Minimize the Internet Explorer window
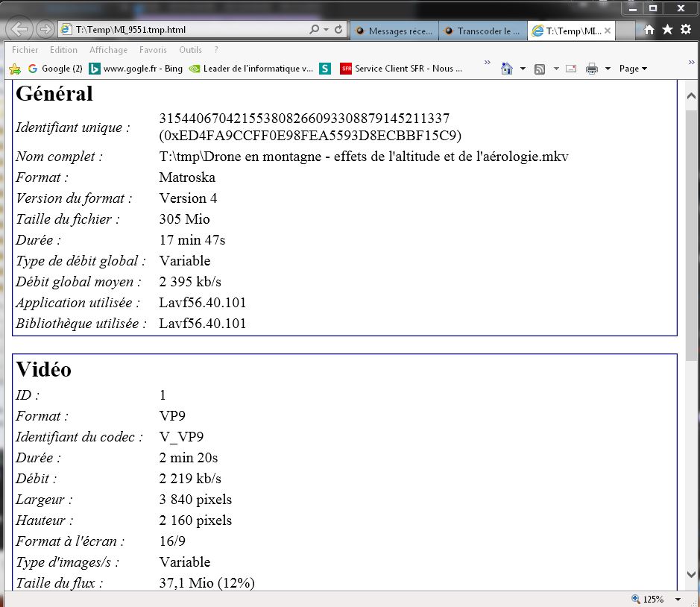Viewport: 700px width, 607px height. tap(633, 8)
